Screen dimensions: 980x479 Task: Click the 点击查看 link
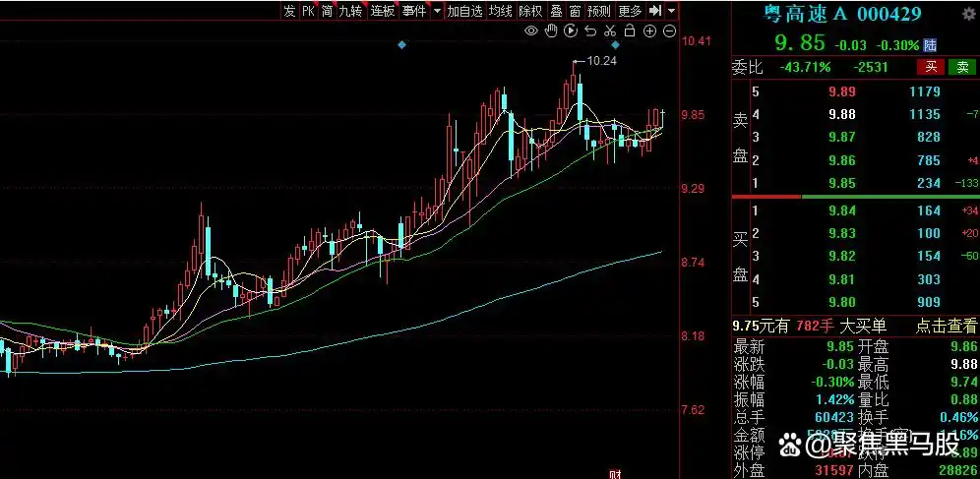click(x=946, y=327)
